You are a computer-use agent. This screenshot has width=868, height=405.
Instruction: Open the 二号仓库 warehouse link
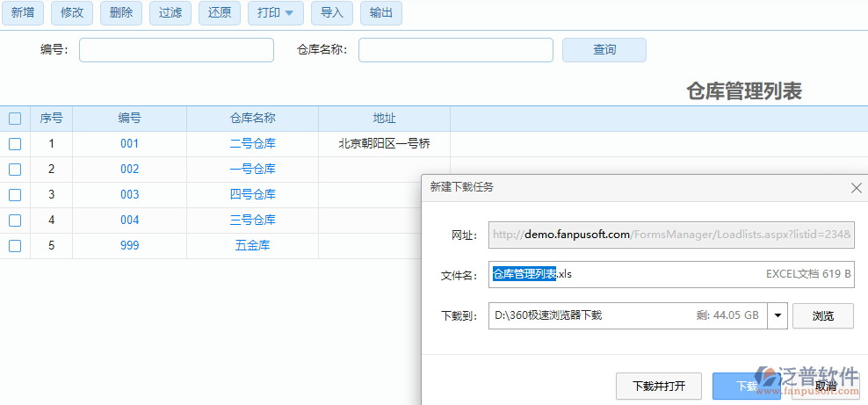point(252,144)
